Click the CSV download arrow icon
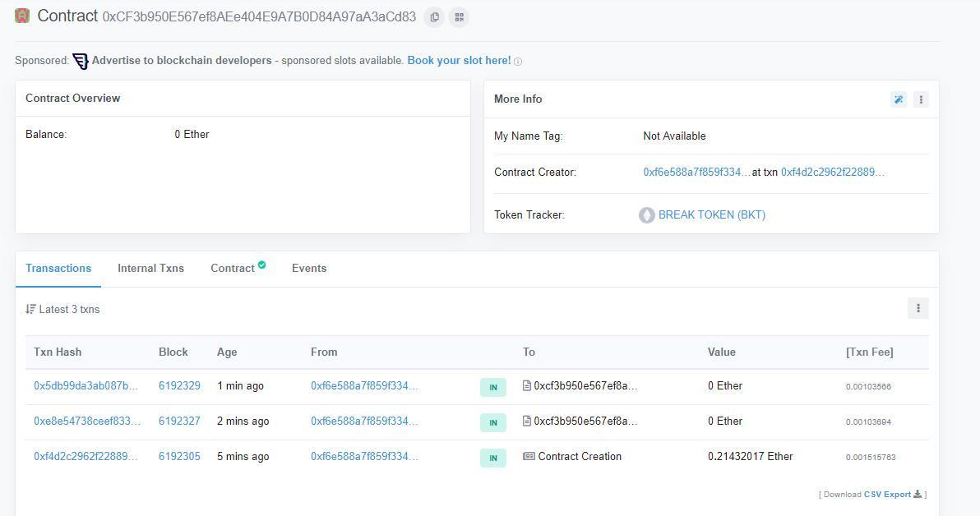The height and width of the screenshot is (516, 980). [x=918, y=494]
